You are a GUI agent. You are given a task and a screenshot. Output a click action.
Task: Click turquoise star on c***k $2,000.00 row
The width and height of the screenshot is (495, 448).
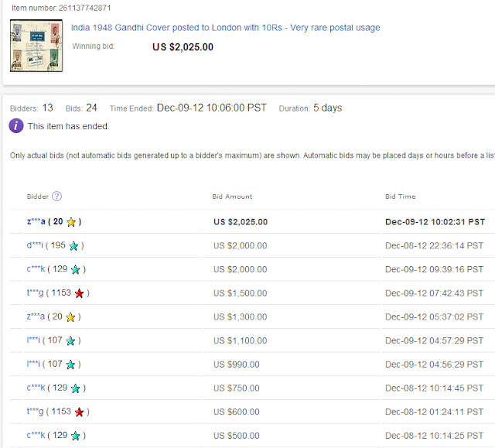pos(76,269)
